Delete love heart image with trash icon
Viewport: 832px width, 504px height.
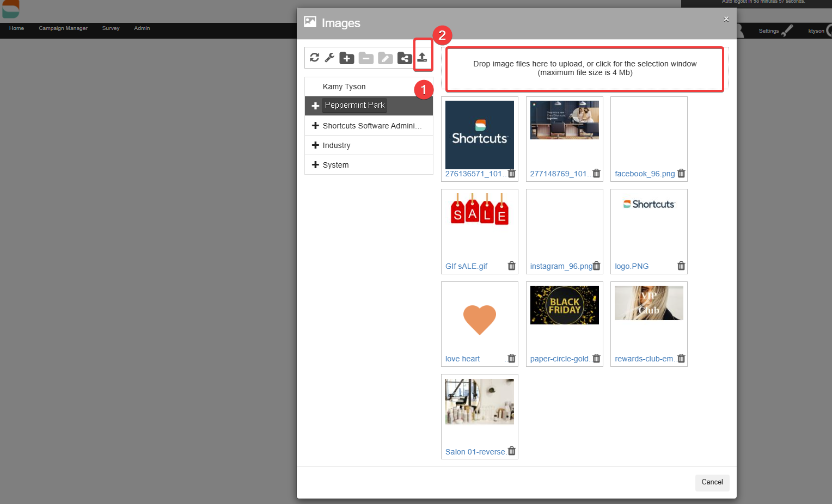tap(511, 359)
